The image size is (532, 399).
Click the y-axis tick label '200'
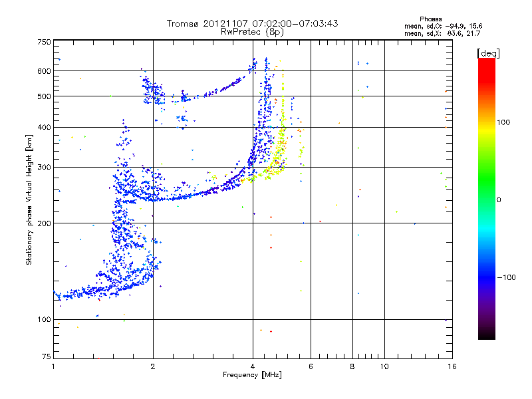coord(44,223)
